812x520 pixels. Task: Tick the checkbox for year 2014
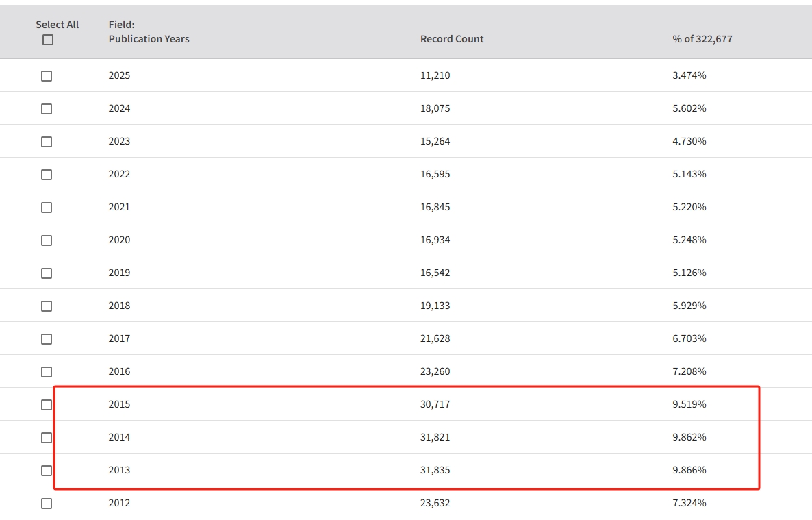47,438
